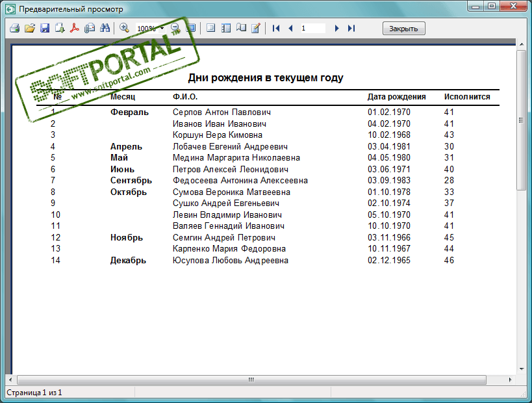Click the birth date 10.11.1967

click(389, 248)
